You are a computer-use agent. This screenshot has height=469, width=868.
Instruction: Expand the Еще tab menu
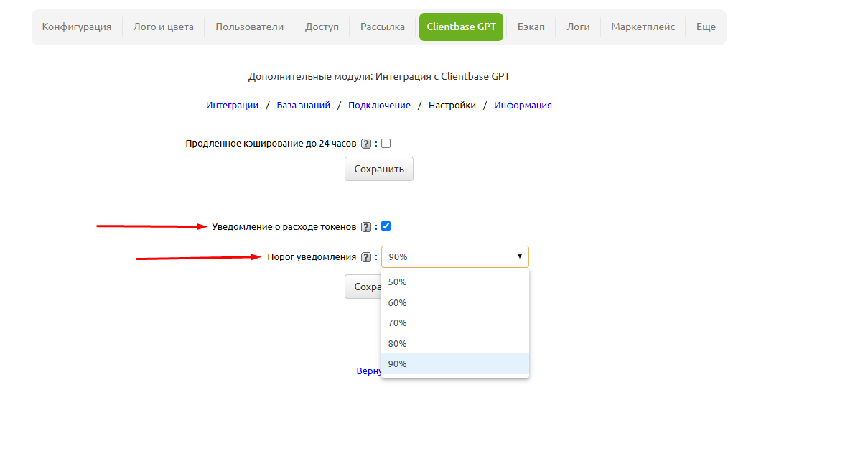click(x=706, y=27)
